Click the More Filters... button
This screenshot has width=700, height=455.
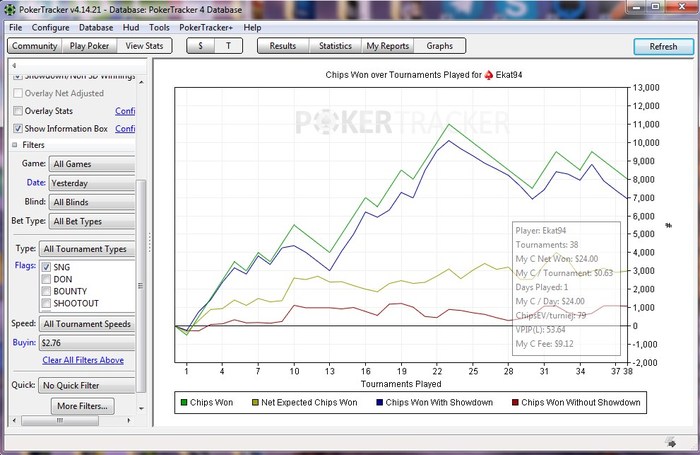pyautogui.click(x=82, y=406)
